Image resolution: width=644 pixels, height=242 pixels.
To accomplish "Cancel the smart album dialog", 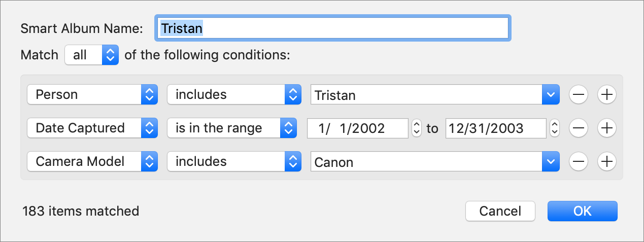I will click(500, 211).
